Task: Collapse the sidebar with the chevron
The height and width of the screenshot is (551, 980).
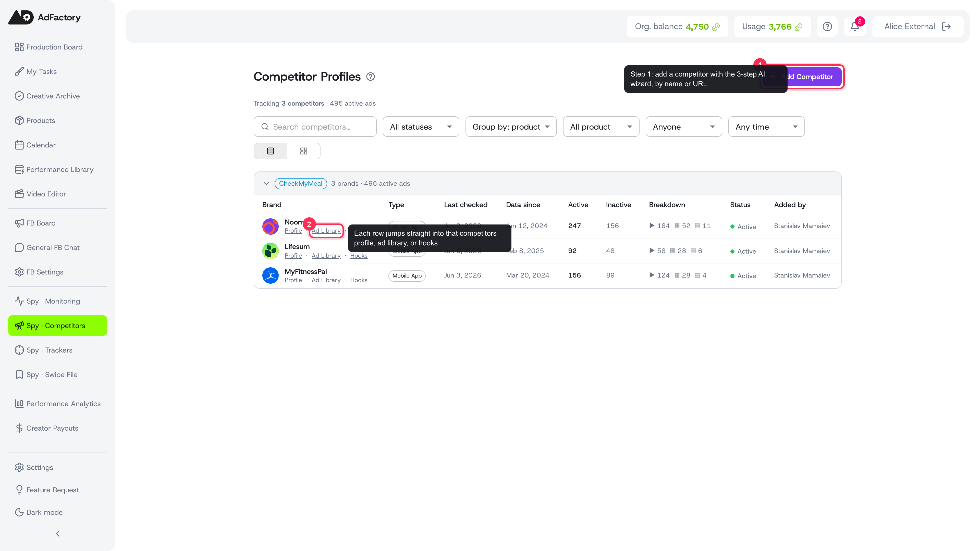Action: click(x=57, y=534)
